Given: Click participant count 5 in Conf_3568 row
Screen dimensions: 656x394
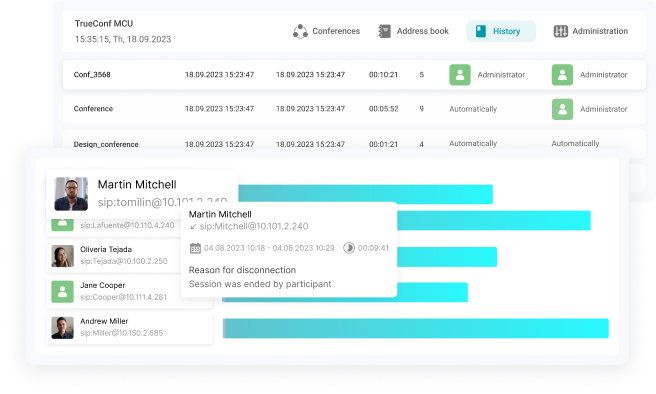Looking at the screenshot, I should pyautogui.click(x=421, y=75).
